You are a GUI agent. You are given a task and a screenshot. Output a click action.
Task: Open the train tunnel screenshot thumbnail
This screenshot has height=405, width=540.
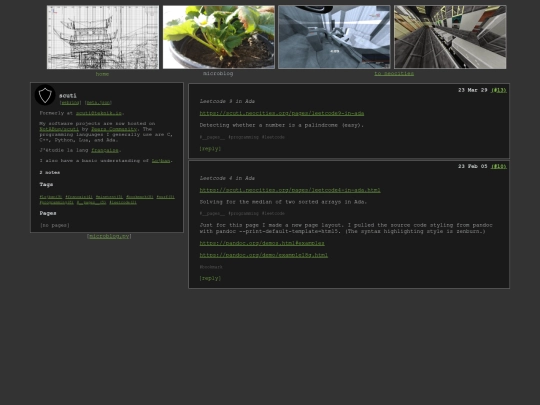(450, 37)
